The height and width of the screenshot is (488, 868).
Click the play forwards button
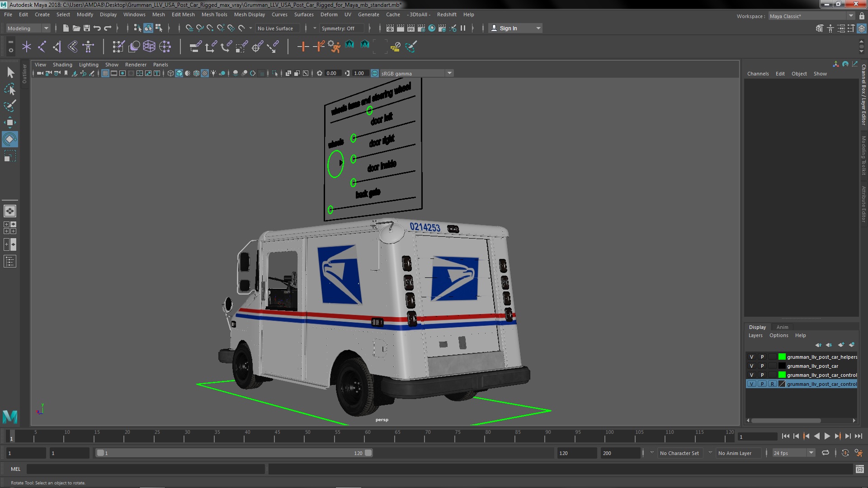(x=827, y=436)
